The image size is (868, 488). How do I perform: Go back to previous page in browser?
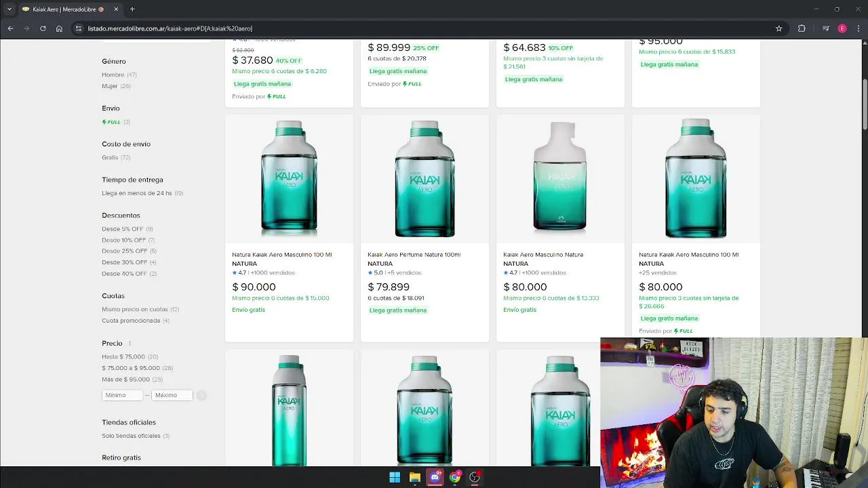(x=10, y=28)
